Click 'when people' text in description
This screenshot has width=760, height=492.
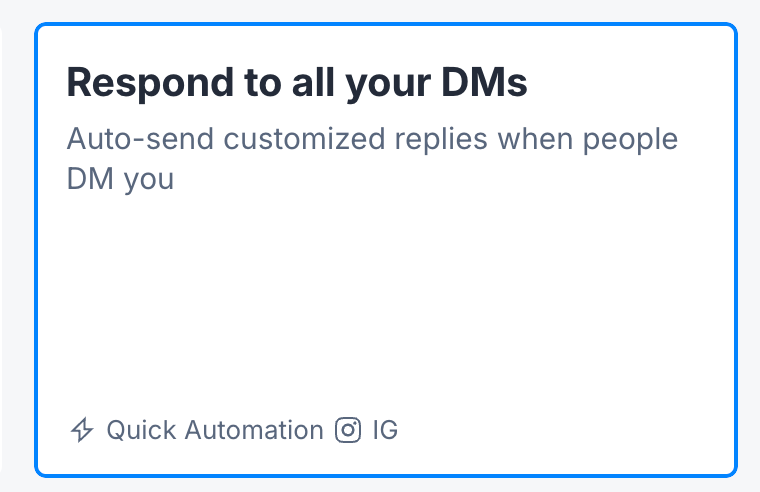coord(587,139)
